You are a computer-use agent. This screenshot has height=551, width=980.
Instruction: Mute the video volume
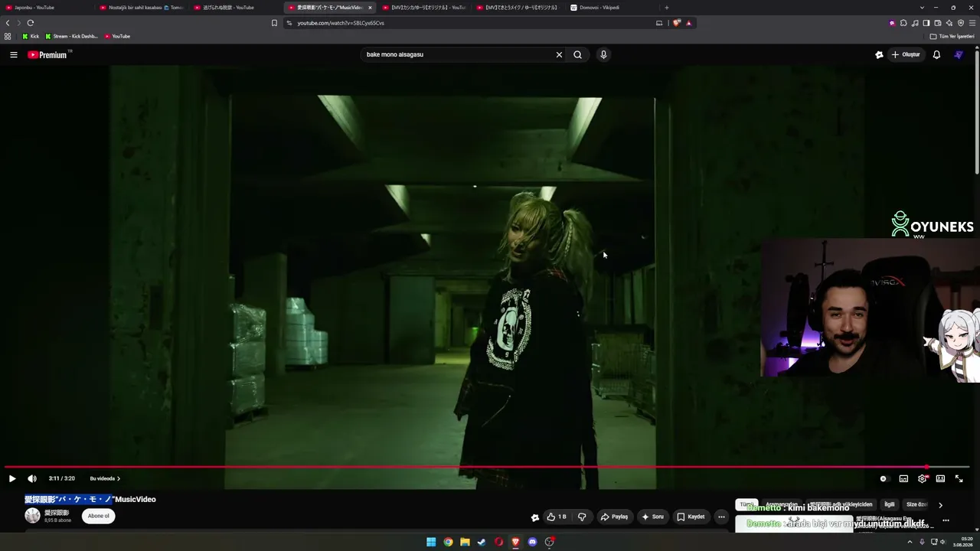32,478
